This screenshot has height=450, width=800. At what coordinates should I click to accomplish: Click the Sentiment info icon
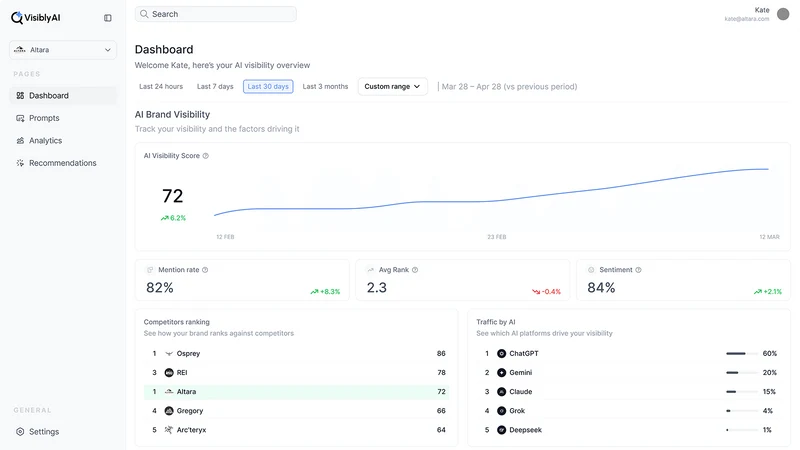click(638, 270)
